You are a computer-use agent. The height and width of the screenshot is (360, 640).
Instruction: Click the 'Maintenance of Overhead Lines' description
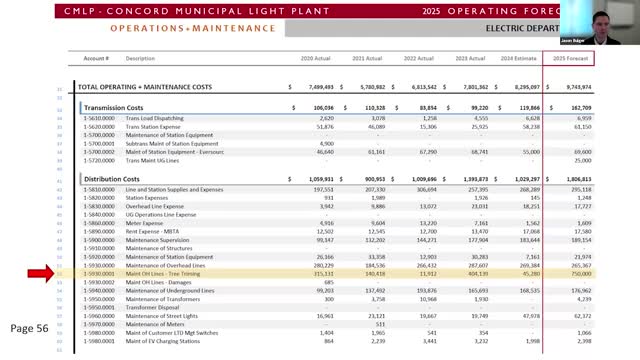point(165,265)
